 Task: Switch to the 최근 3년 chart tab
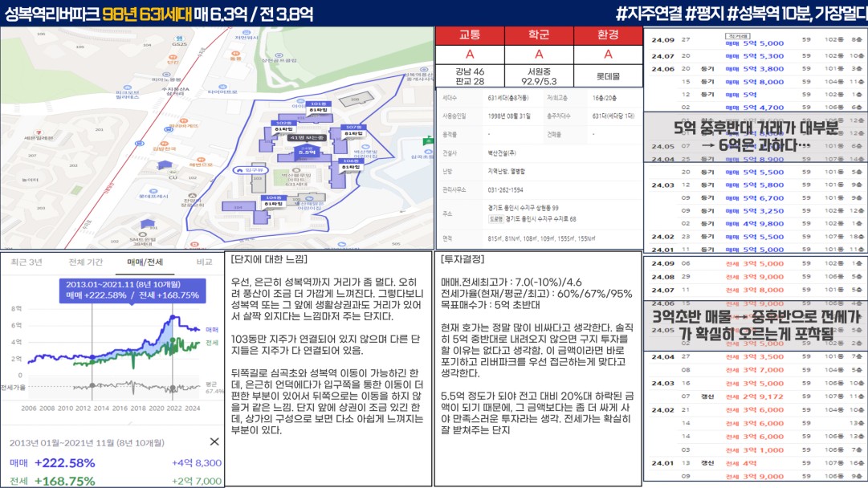click(x=26, y=262)
